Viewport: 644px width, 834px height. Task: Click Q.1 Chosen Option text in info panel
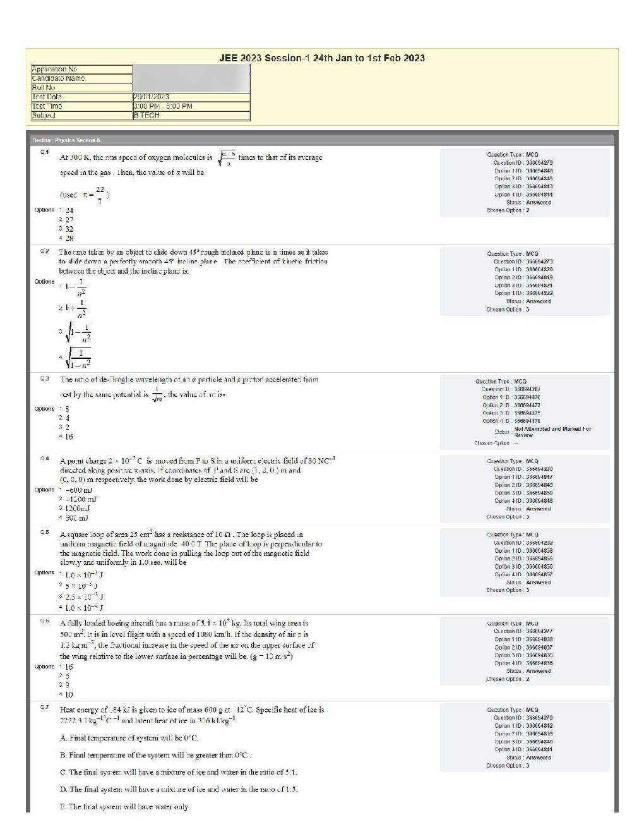point(508,210)
